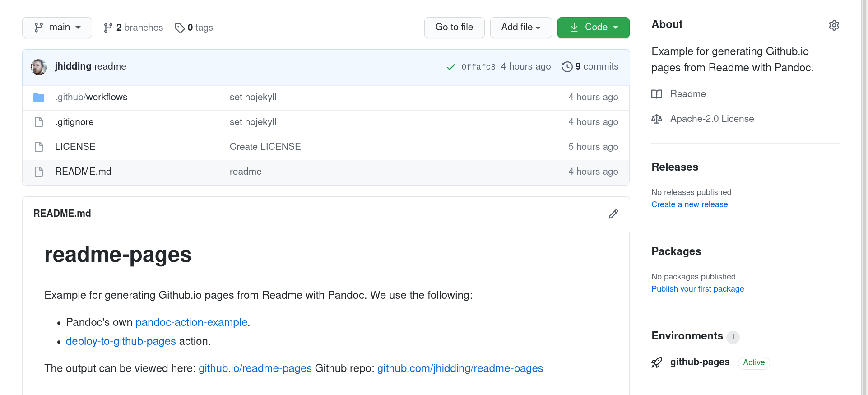Screen dimensions: 868x395
Task: Click Create a new release link
Action: 689,204
